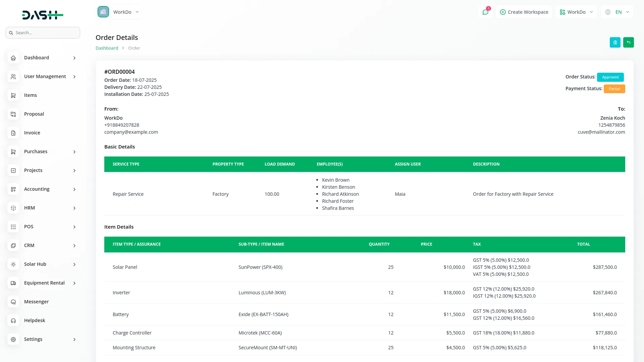
Task: Expand the Purchases submenu chevron
Action: [74, 152]
